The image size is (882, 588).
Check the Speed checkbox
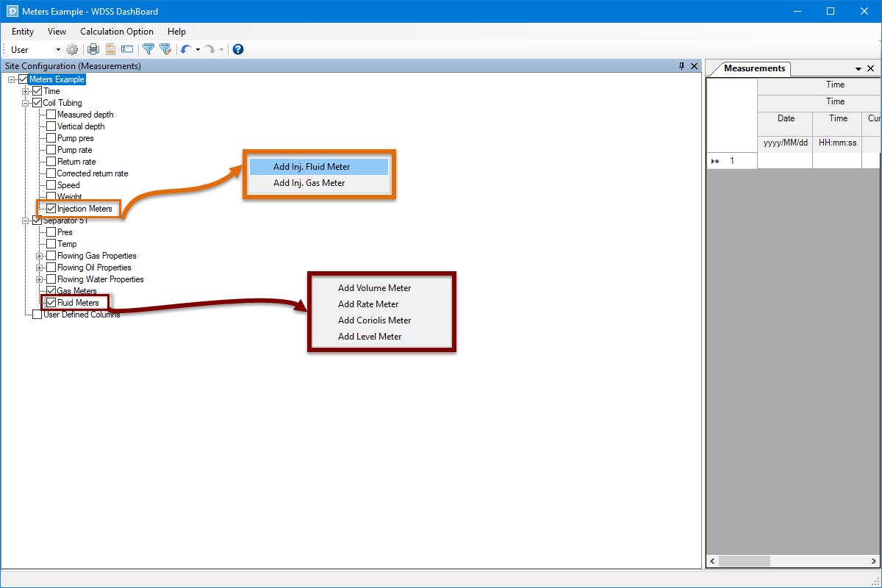(51, 185)
